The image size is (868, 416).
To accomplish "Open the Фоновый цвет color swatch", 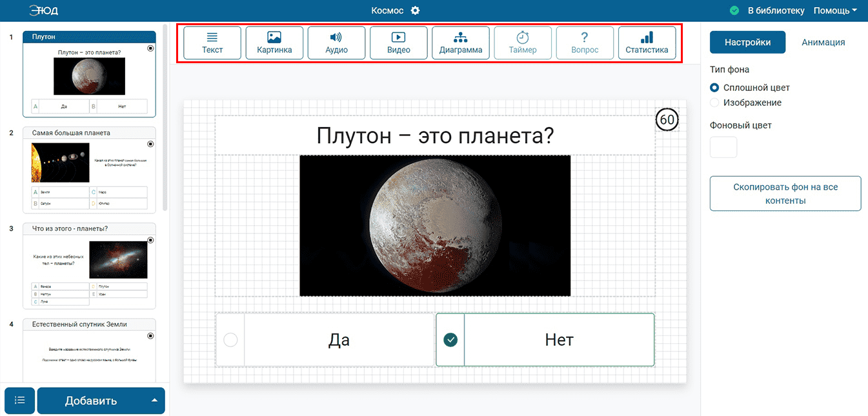I will click(x=723, y=146).
